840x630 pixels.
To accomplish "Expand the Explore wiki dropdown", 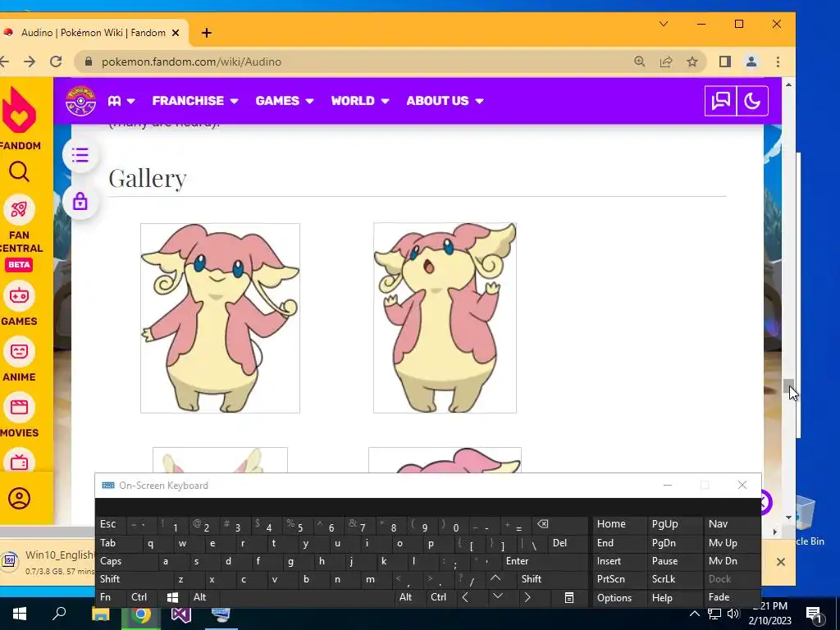I will 121,101.
